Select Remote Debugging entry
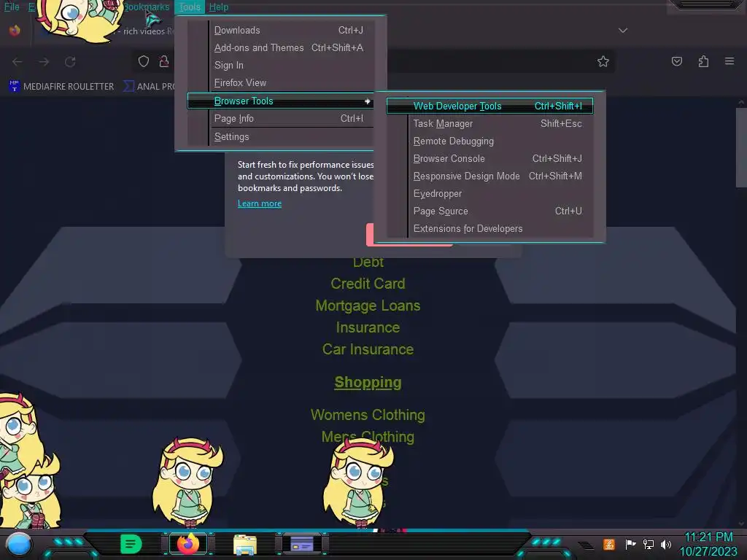 (489, 141)
